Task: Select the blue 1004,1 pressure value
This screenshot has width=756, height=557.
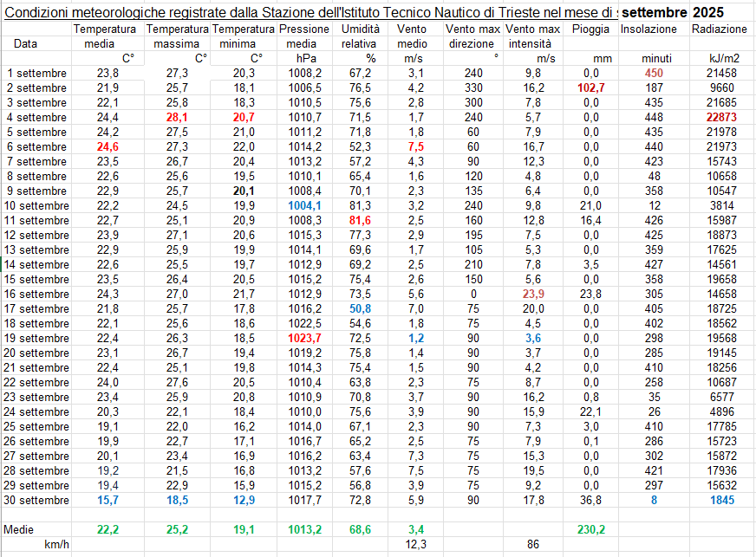Action: (x=304, y=205)
